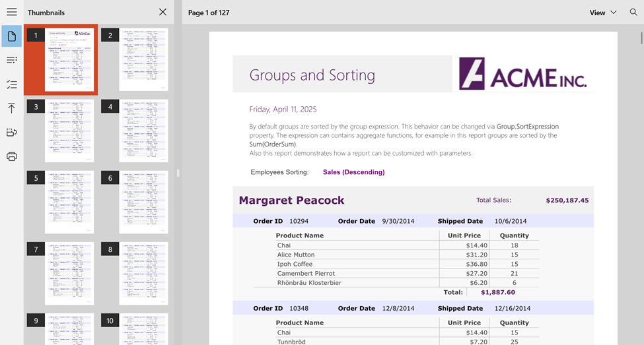
Task: Open the parameters checklist icon
Action: [11, 84]
